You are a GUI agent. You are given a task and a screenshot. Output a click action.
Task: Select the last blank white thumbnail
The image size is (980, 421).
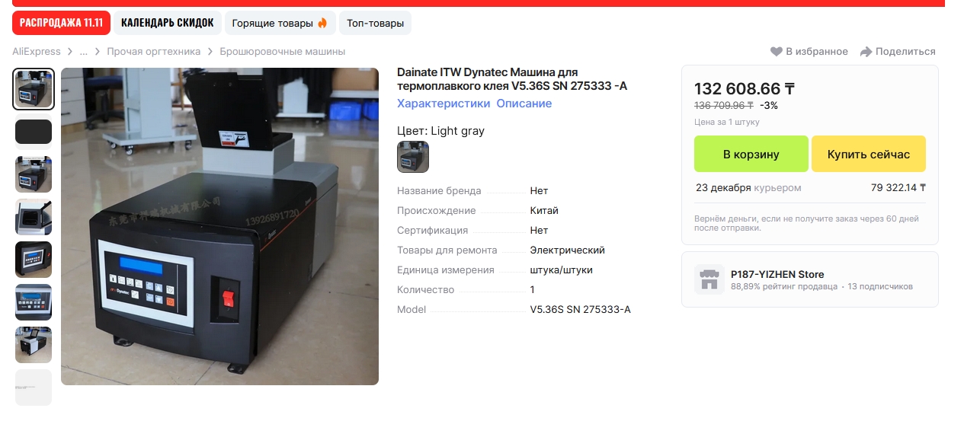(x=34, y=388)
